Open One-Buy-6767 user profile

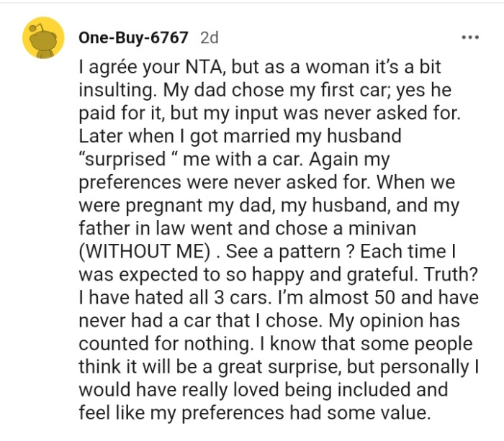(133, 37)
